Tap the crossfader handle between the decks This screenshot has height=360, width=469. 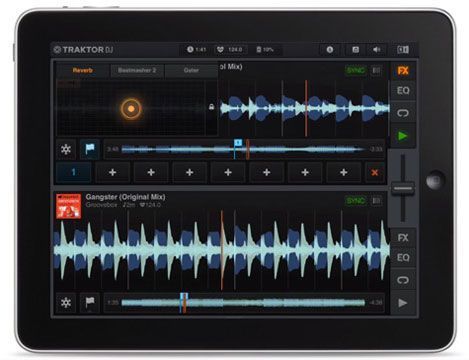403,189
